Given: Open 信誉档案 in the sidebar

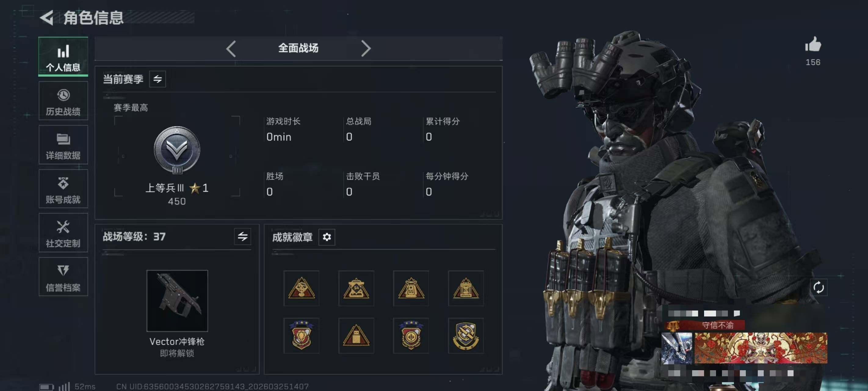Looking at the screenshot, I should [63, 277].
